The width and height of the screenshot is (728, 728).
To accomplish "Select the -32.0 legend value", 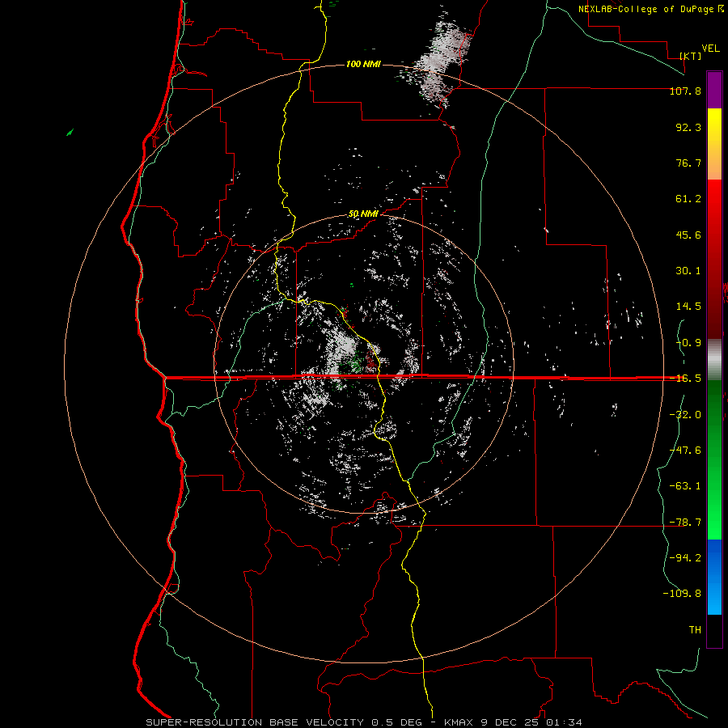I will click(x=685, y=415).
